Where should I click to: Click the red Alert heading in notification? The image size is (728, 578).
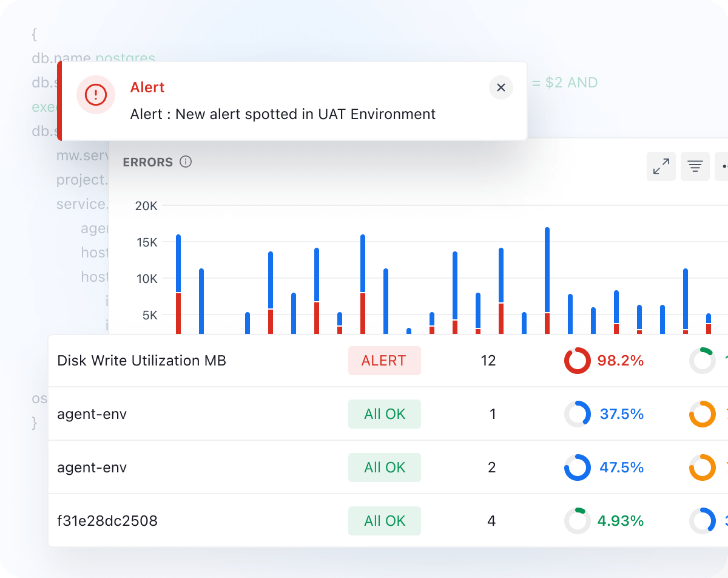[147, 87]
